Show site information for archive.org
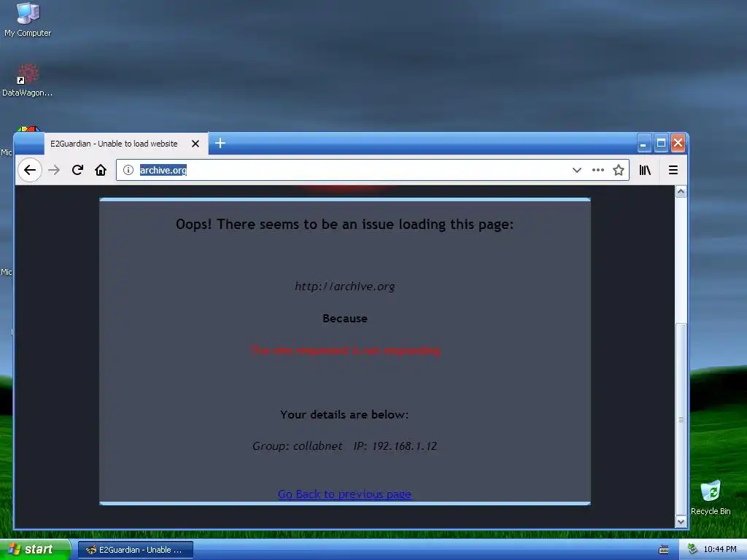 [128, 170]
